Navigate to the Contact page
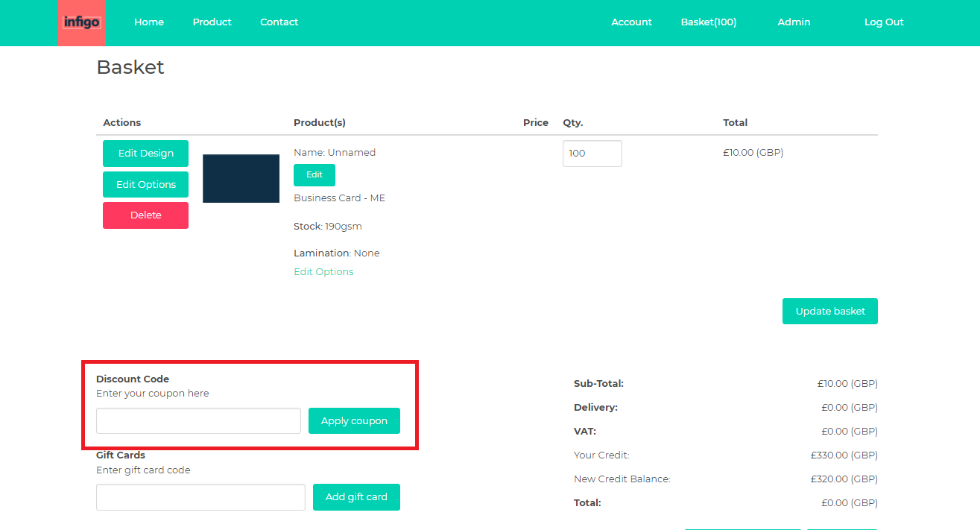 tap(279, 22)
